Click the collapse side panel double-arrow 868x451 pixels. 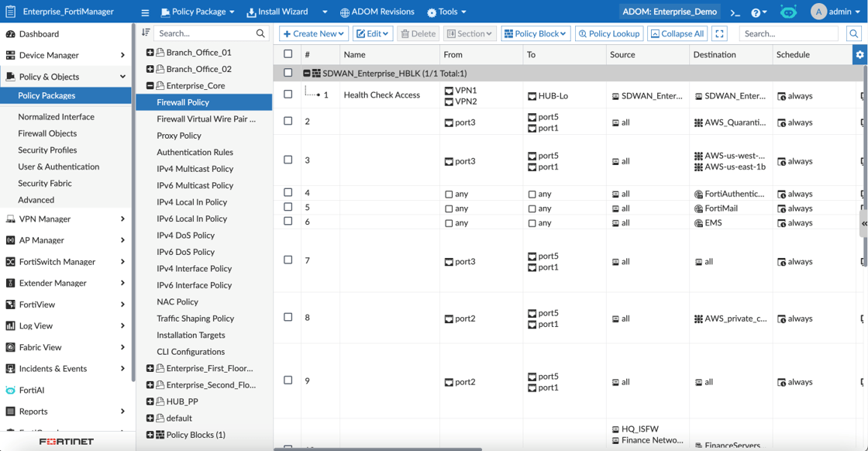[863, 224]
